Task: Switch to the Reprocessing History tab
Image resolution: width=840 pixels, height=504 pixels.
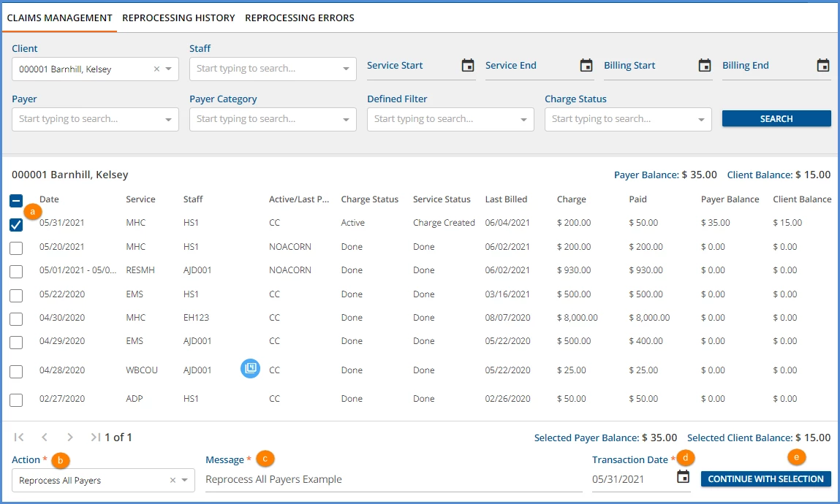Action: point(178,18)
